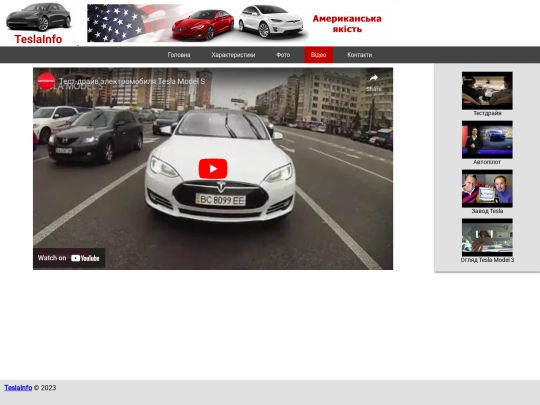This screenshot has height=405, width=540.
Task: Click the red channel avatar on the video
Action: point(46,81)
